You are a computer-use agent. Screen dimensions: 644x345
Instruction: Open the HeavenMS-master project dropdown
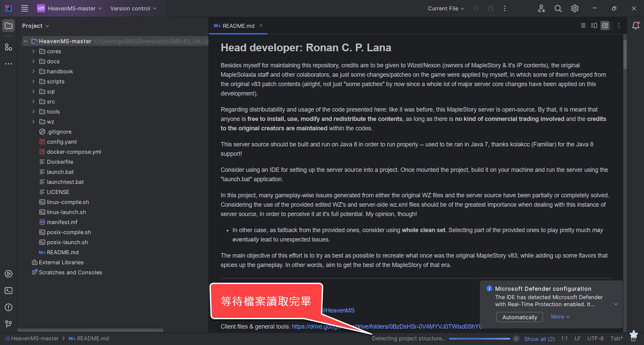click(69, 8)
